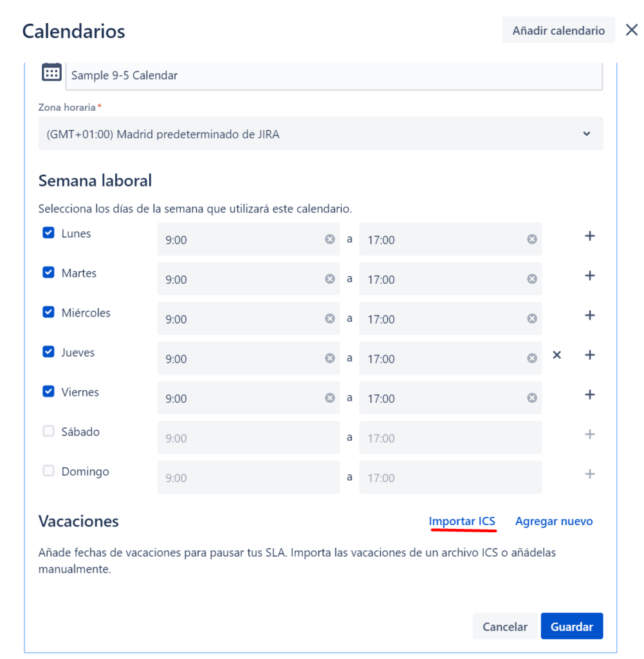
Task: Clear the Miércoles end time value
Action: tap(532, 319)
